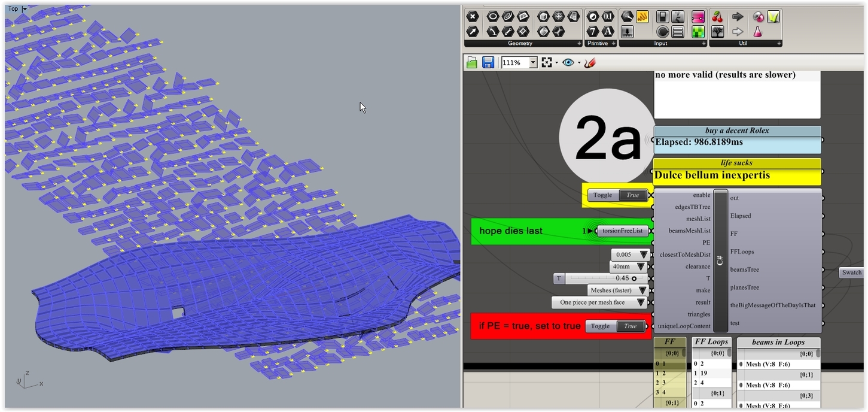Toggle preview display with the eye icon
Viewport: 868px width, 412px height.
click(568, 62)
